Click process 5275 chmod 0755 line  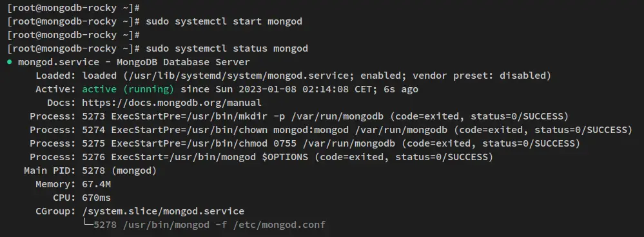click(x=305, y=143)
